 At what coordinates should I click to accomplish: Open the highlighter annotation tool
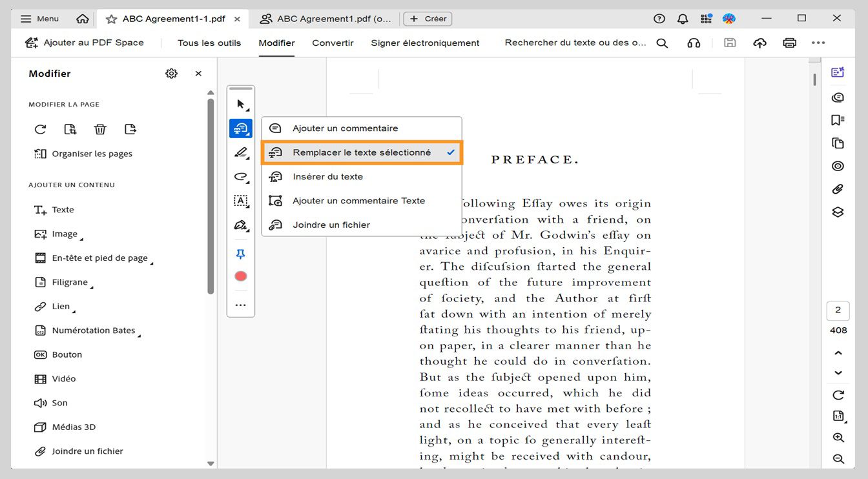pos(240,153)
